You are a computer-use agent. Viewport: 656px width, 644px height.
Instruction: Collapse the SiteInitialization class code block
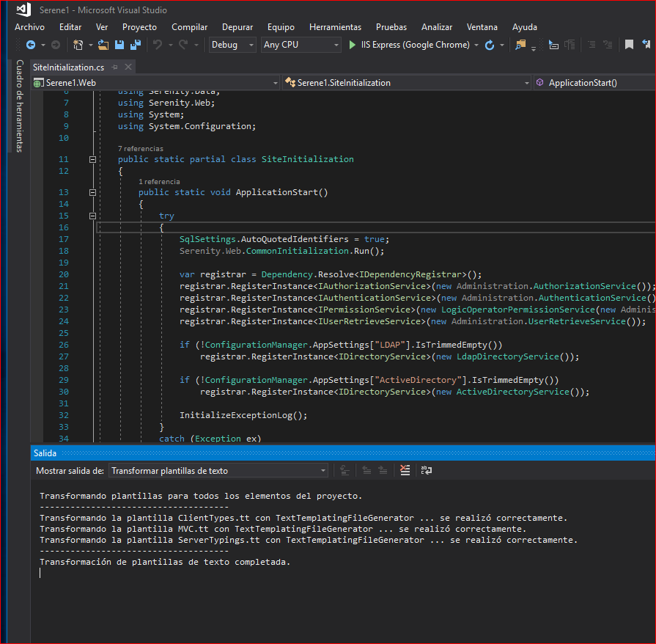point(92,159)
